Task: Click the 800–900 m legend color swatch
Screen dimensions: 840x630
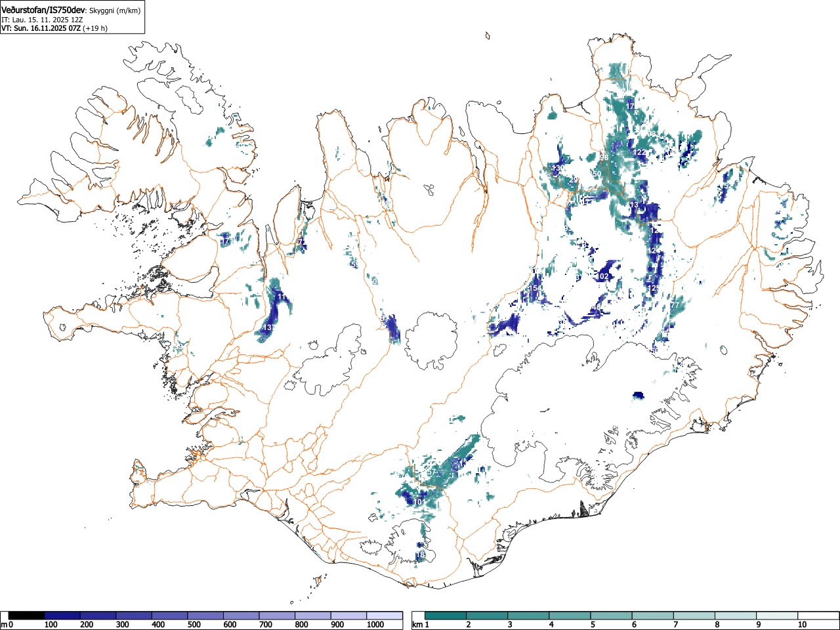Action: click(313, 616)
